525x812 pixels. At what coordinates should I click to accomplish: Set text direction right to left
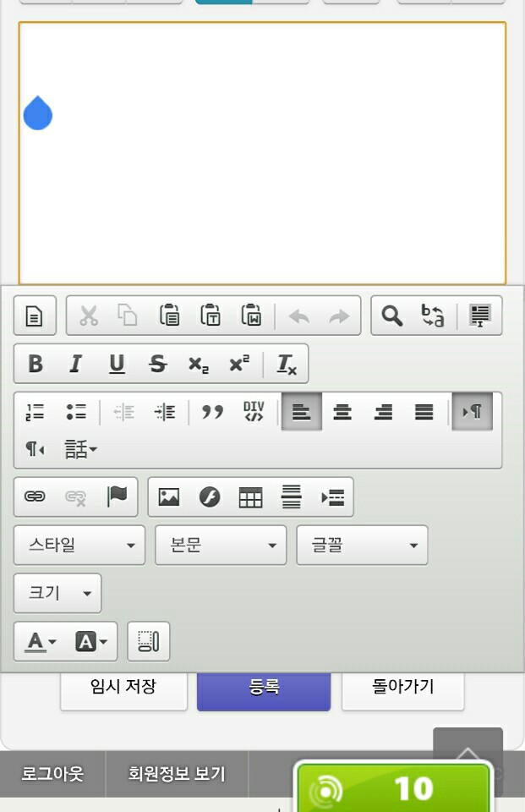pyautogui.click(x=36, y=448)
